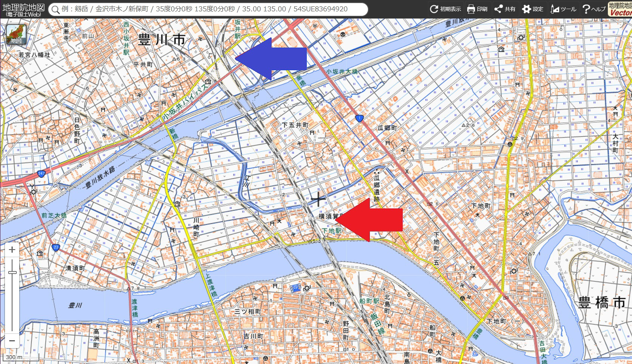Click the blue arrow annotation on map
Screen dimensions: 632x364
click(270, 59)
